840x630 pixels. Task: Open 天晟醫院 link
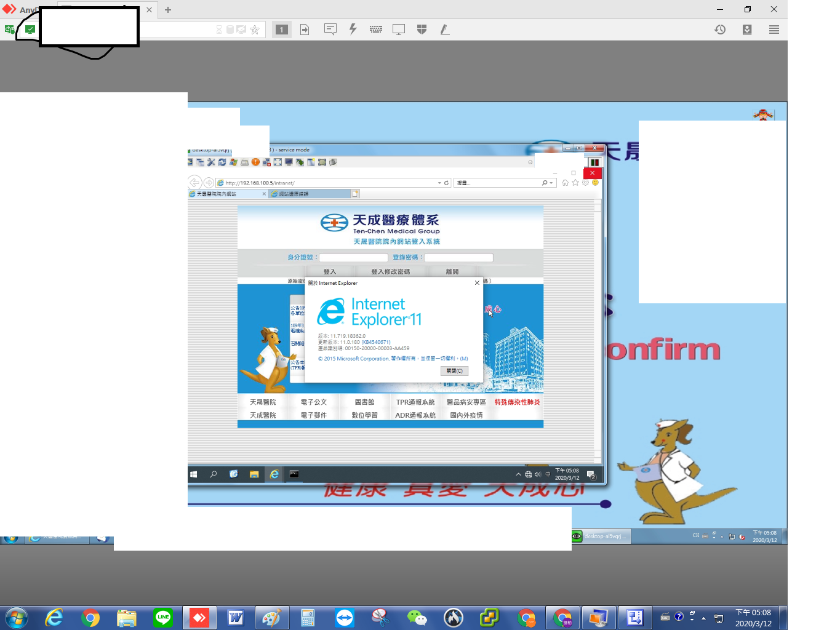[263, 402]
